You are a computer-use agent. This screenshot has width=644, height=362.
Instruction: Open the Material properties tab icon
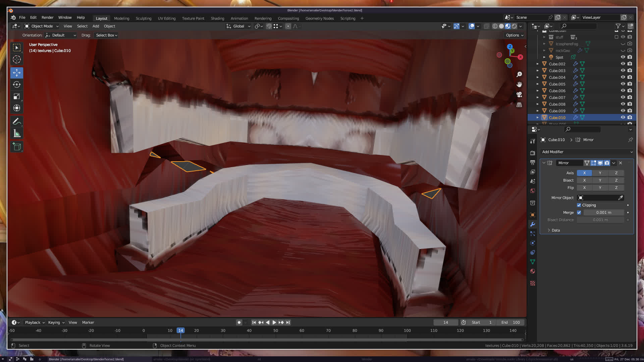533,271
